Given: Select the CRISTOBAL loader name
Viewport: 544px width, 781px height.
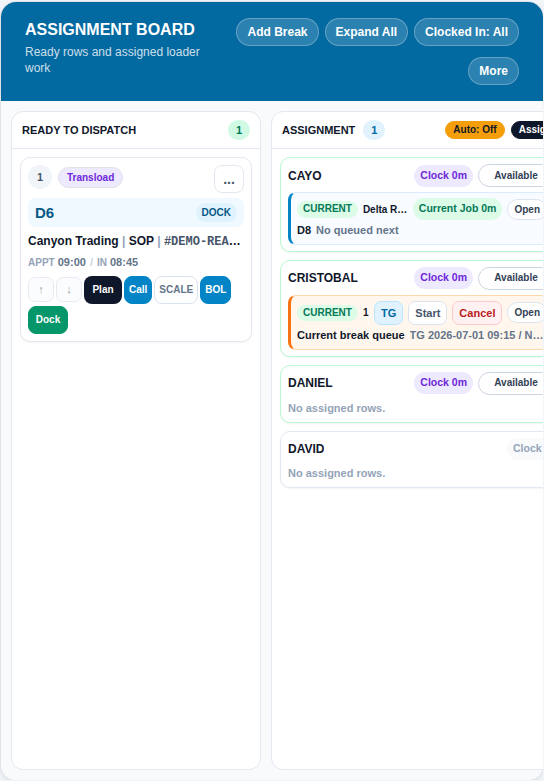Looking at the screenshot, I should point(323,277).
